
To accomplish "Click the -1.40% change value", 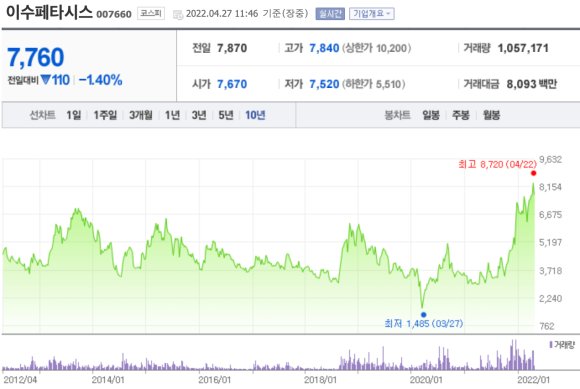I will click(100, 80).
